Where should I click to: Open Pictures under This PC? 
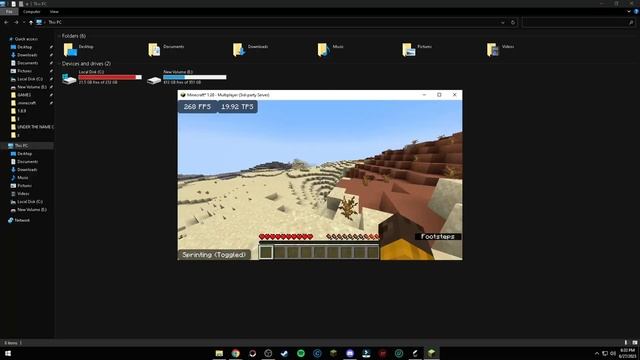click(x=21, y=186)
